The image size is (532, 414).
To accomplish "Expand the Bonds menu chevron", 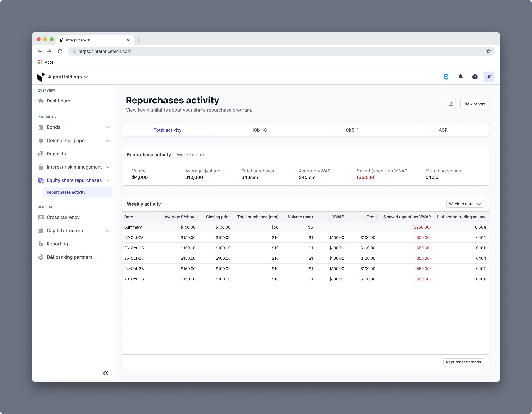I will point(108,127).
